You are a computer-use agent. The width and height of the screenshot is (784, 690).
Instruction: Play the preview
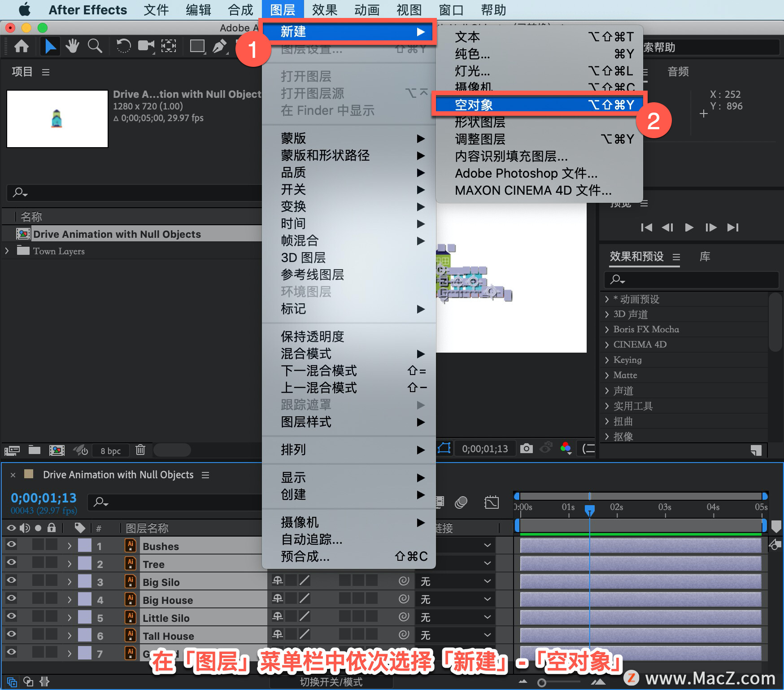point(689,227)
